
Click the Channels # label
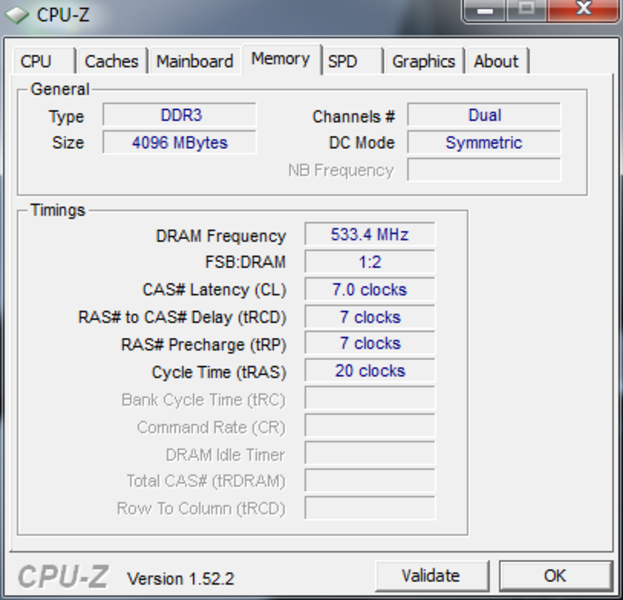tap(354, 117)
